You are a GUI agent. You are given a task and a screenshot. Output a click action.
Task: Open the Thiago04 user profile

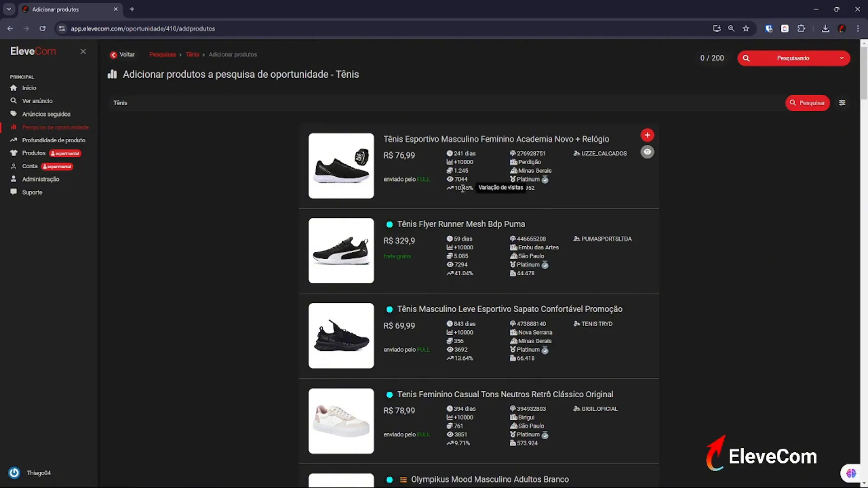coord(38,473)
